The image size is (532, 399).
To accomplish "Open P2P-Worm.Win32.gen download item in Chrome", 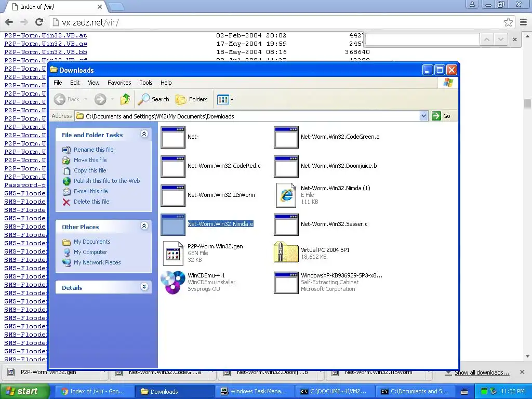I will pos(54,372).
